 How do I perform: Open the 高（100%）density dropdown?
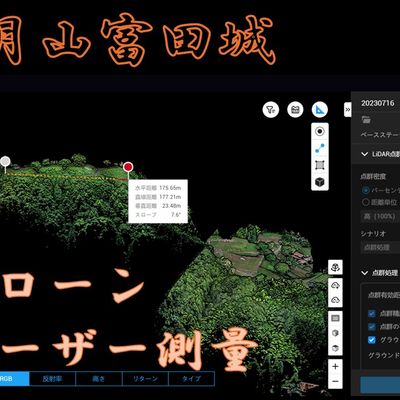pyautogui.click(x=380, y=217)
